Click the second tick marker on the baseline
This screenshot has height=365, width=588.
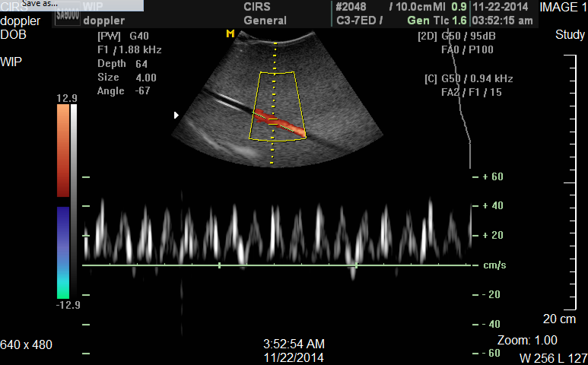coord(356,265)
